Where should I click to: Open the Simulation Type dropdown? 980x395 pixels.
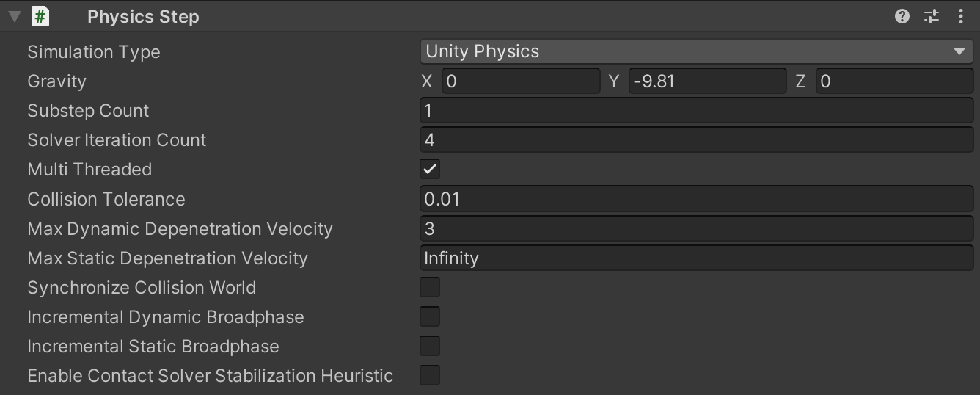click(x=697, y=51)
